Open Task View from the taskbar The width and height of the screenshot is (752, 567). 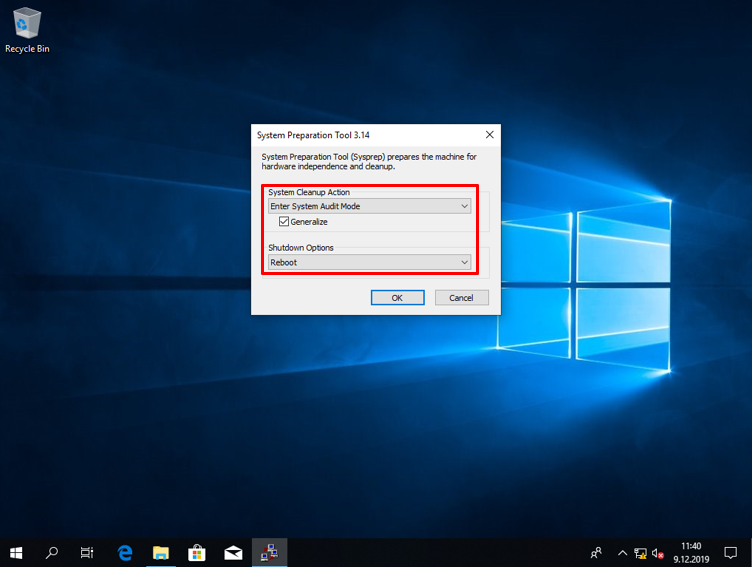[87, 553]
